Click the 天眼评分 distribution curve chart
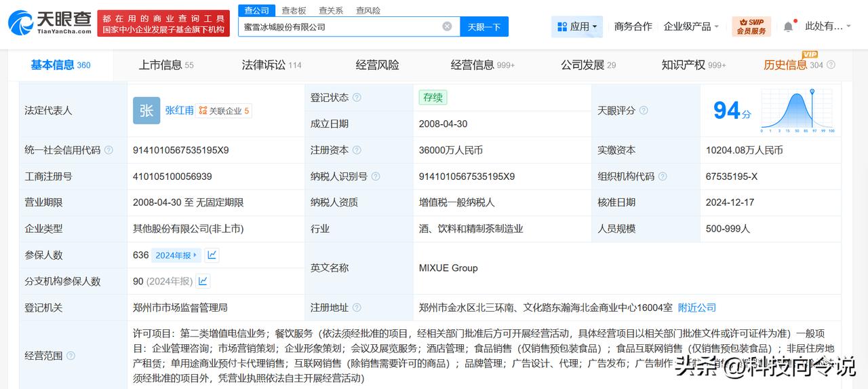This screenshot has height=389, width=868. (797, 111)
